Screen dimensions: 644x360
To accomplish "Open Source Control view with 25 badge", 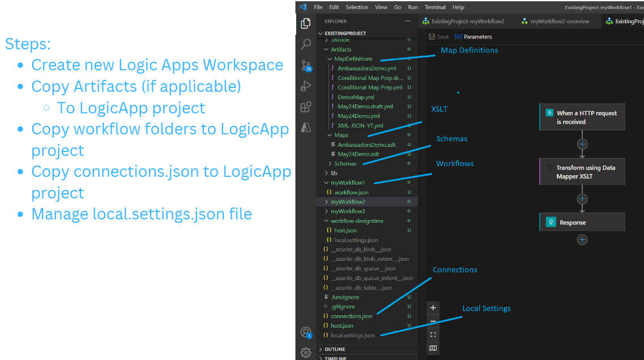I will coord(306,66).
